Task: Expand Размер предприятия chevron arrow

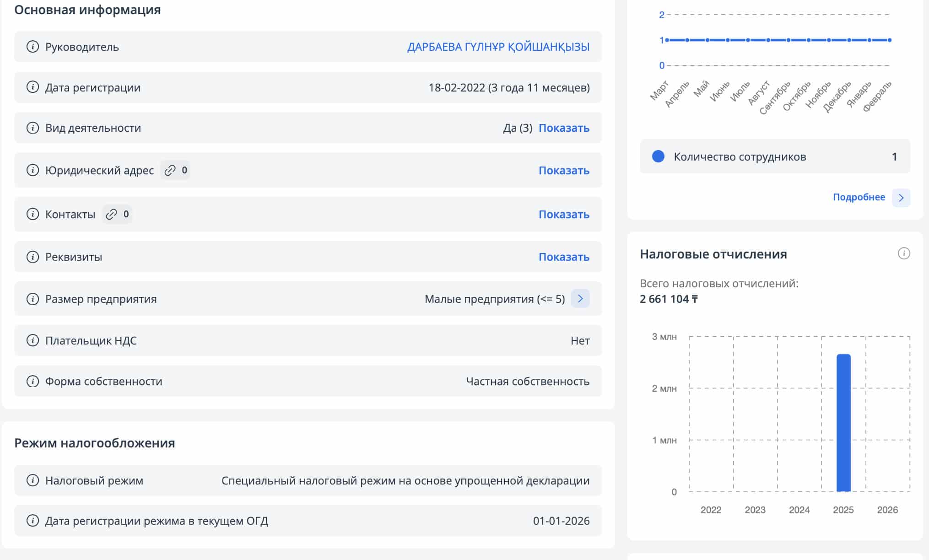Action: (580, 299)
